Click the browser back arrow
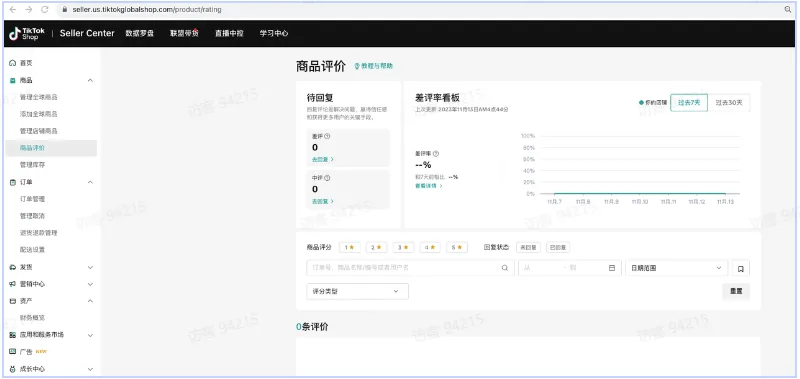800x379 pixels. click(13, 10)
